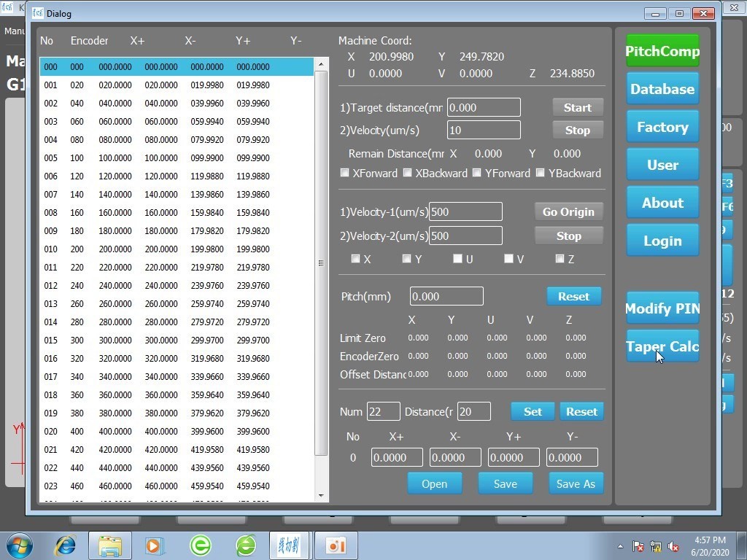
Task: Open the Action Center flag icon
Action: (638, 546)
